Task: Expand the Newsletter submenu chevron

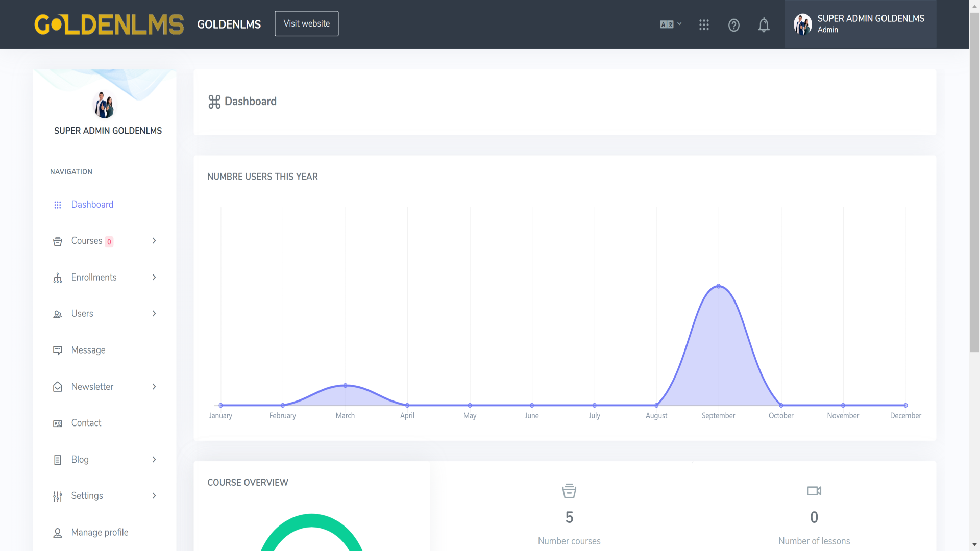Action: (x=154, y=387)
